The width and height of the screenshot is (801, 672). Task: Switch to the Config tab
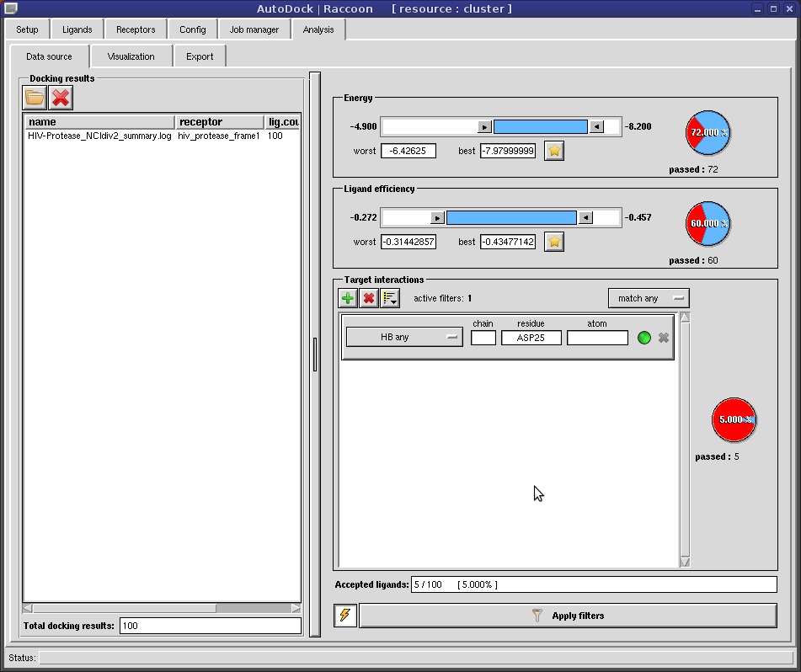click(x=193, y=29)
